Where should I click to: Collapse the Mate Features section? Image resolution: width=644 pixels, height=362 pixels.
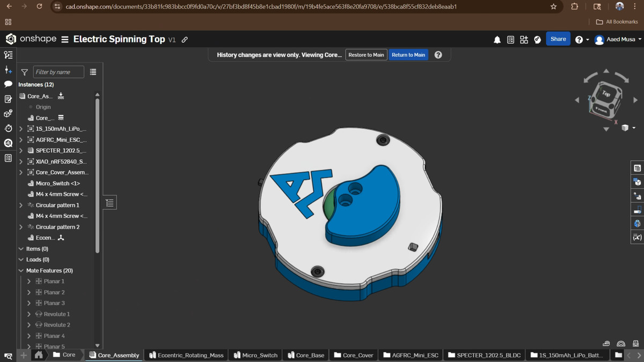tap(21, 271)
